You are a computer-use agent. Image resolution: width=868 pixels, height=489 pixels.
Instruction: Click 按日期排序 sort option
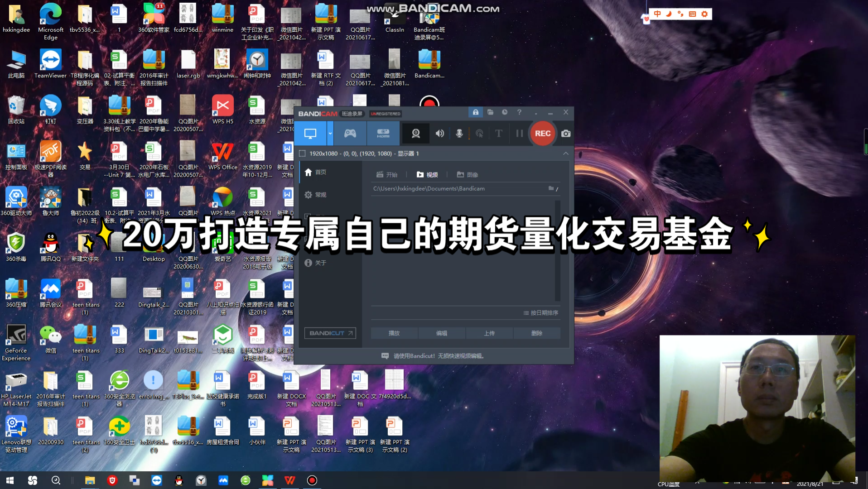[x=540, y=313]
